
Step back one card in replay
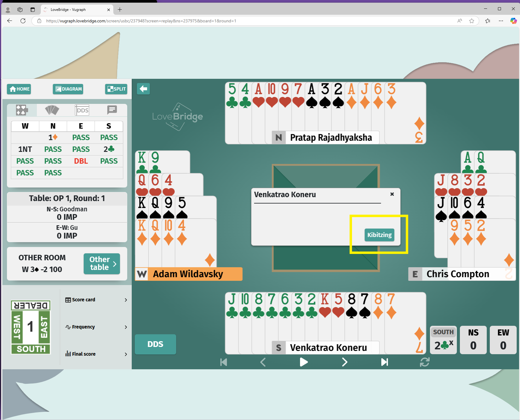pyautogui.click(x=263, y=362)
